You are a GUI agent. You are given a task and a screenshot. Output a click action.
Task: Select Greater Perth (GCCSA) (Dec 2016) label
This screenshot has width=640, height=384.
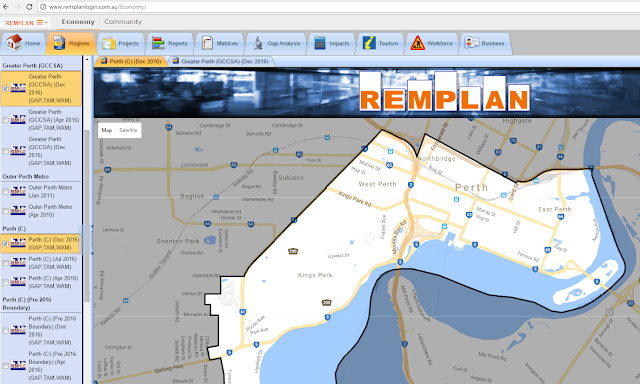tap(50, 89)
